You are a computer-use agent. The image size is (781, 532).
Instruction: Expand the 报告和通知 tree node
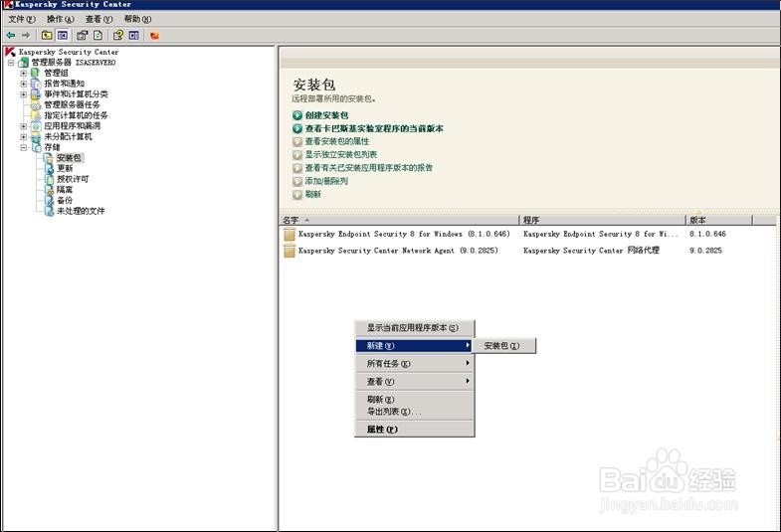24,84
